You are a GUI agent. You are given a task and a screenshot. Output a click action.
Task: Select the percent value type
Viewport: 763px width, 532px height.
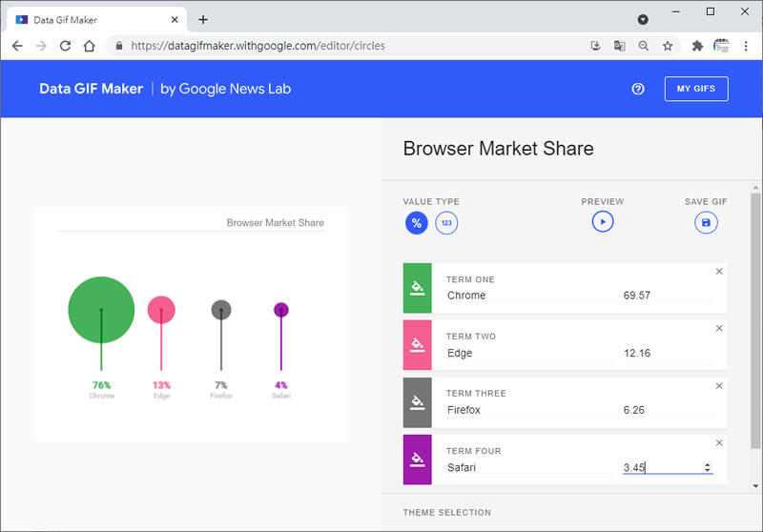(x=416, y=223)
